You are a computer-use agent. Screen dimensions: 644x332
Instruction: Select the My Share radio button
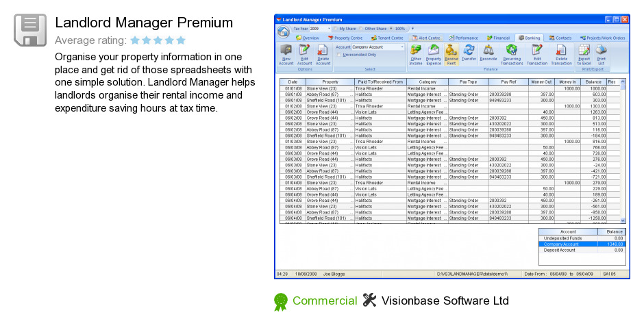[335, 29]
